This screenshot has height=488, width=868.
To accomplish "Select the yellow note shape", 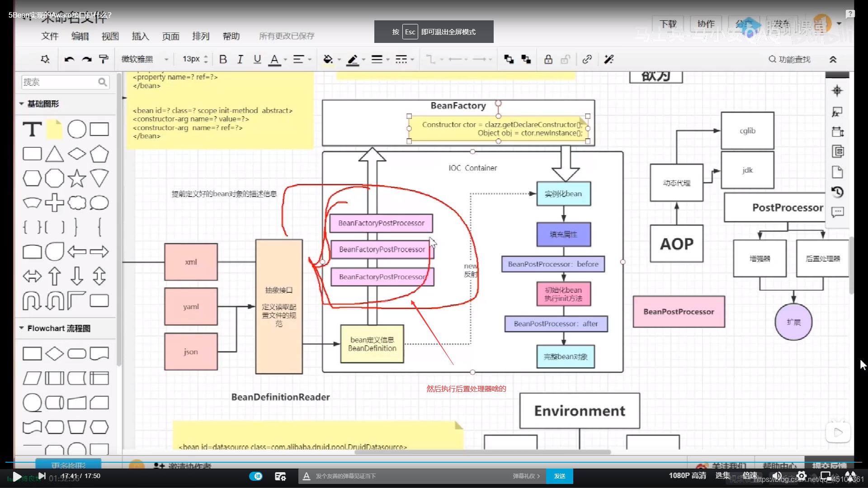I will click(x=54, y=129).
